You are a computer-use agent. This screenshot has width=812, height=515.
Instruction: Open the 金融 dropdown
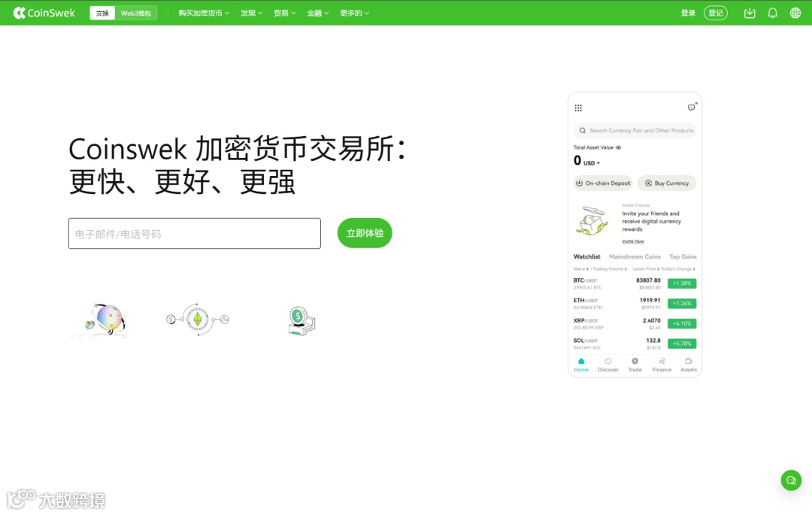pyautogui.click(x=317, y=13)
